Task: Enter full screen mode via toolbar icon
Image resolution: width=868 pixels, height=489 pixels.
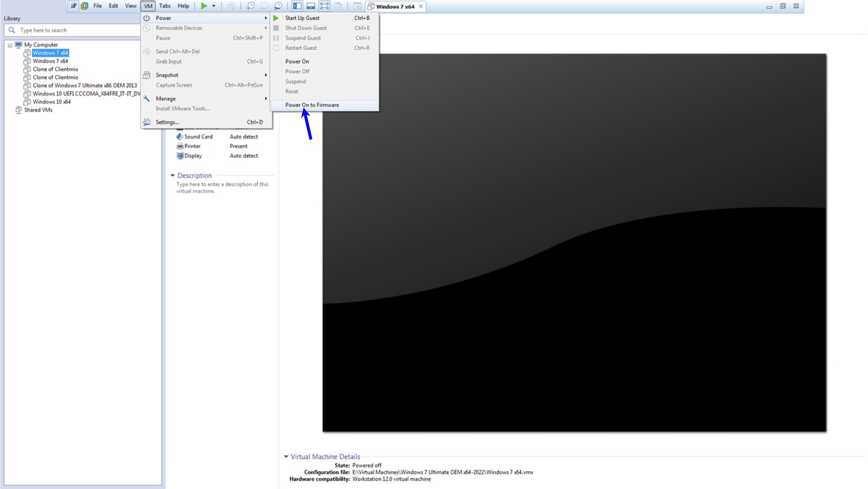Action: 324,6
